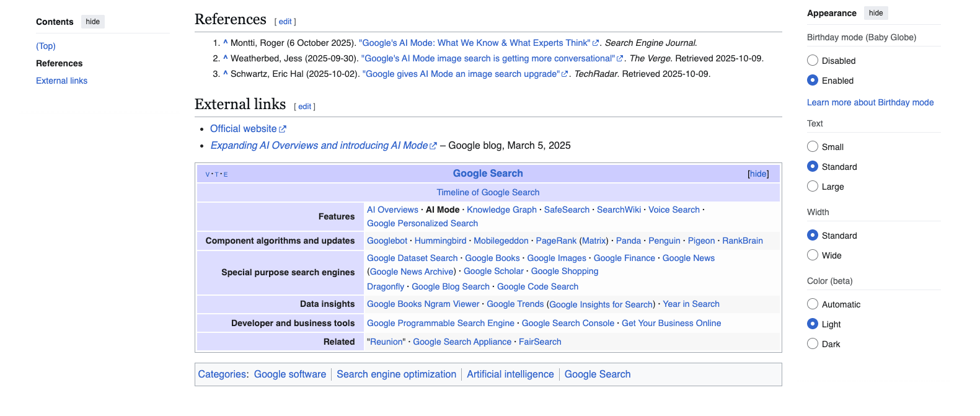Viewport: 980px width, 416px height.
Task: Open Knowledge Graph link
Action: pyautogui.click(x=501, y=210)
